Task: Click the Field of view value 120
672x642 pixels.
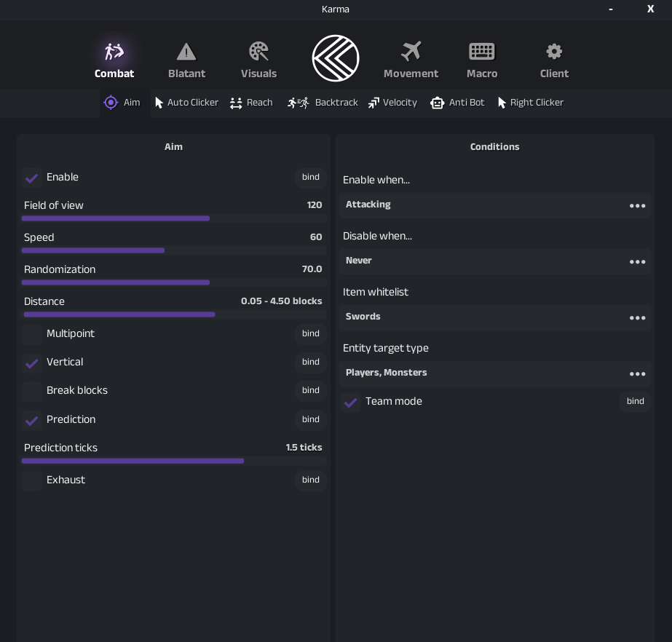Action: [314, 205]
